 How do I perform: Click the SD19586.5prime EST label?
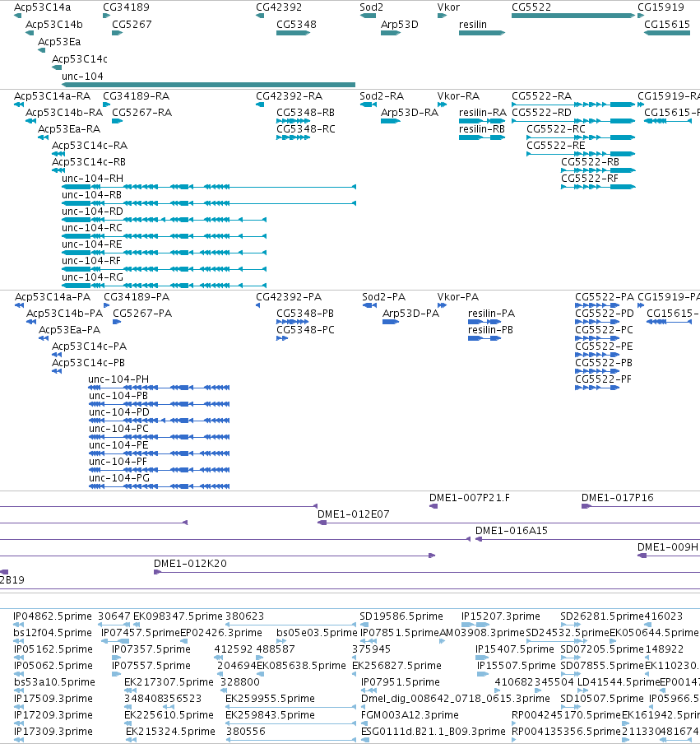tap(401, 616)
